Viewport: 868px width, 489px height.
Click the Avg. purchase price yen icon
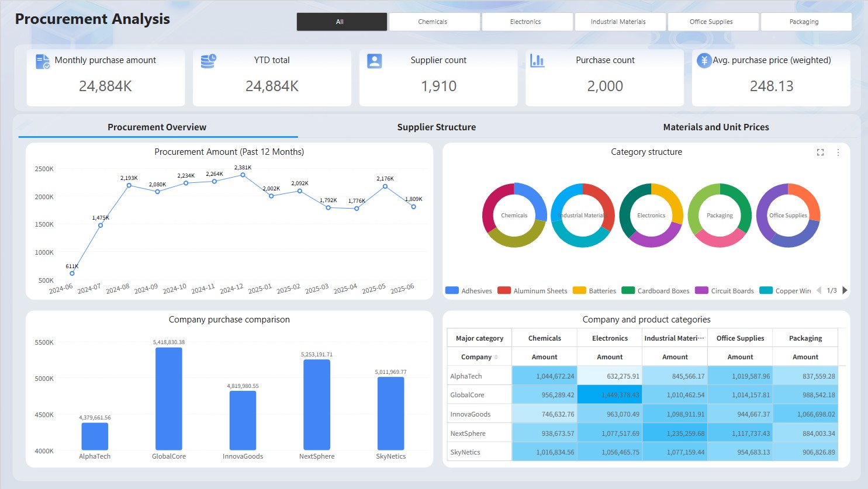click(704, 61)
